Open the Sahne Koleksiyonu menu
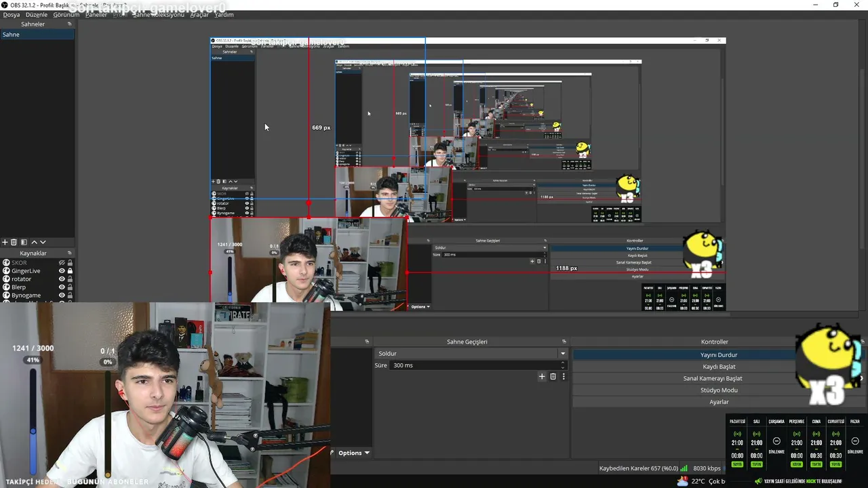This screenshot has width=868, height=488. 158,14
